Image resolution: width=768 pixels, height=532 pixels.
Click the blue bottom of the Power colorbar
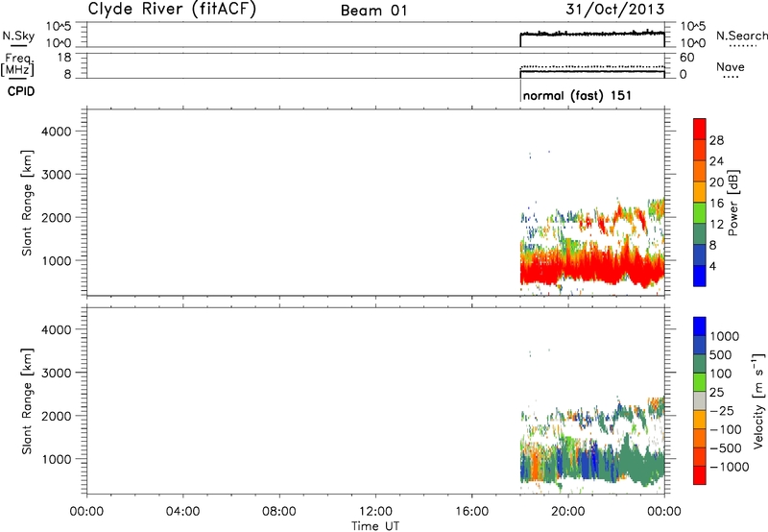pos(700,276)
